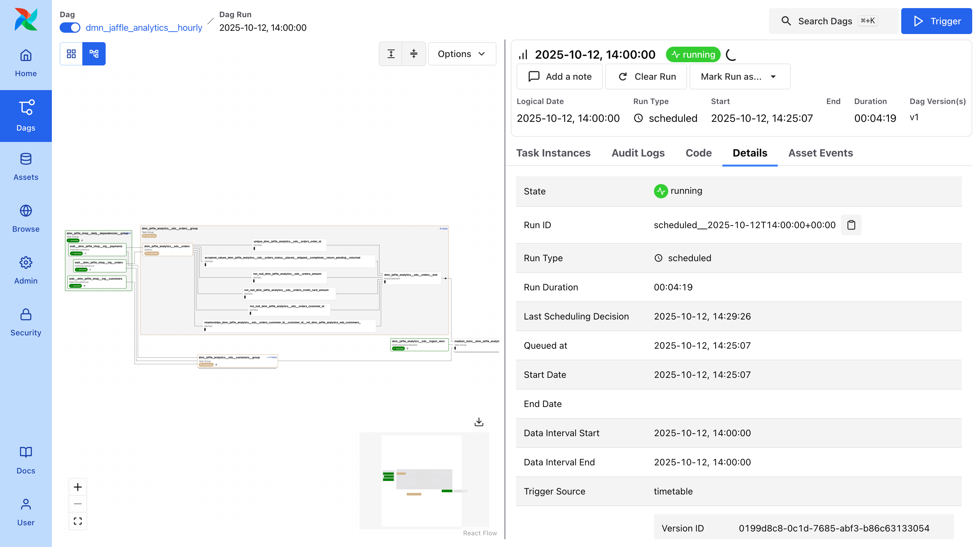Switch to grid view icon

(x=71, y=54)
